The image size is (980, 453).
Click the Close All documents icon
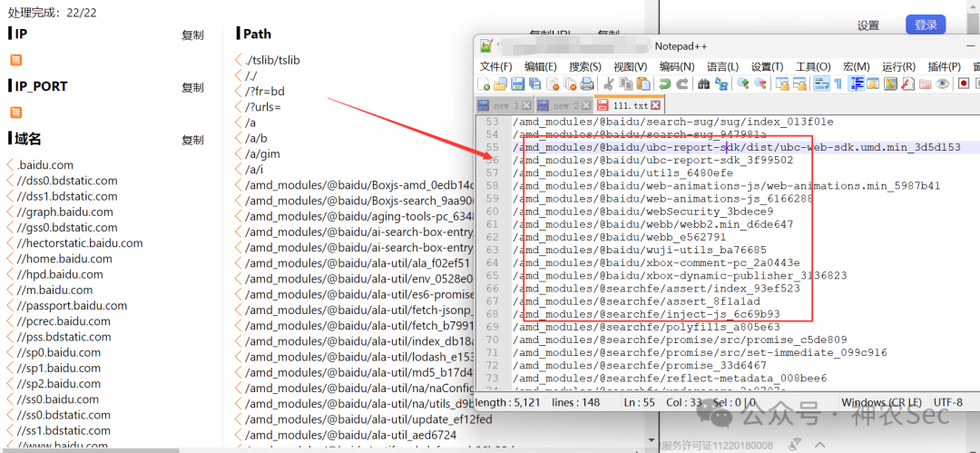(x=570, y=84)
